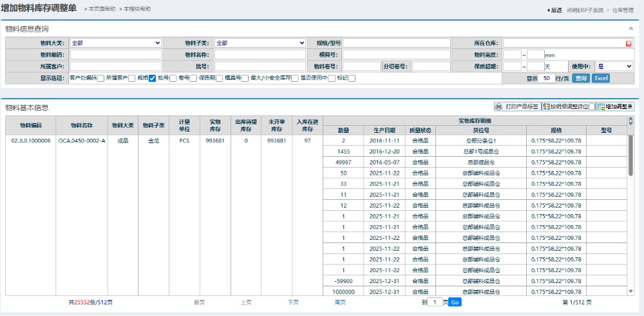Open the 本页面帮助 help link
Image resolution: width=644 pixels, height=316 pixels.
coord(102,9)
